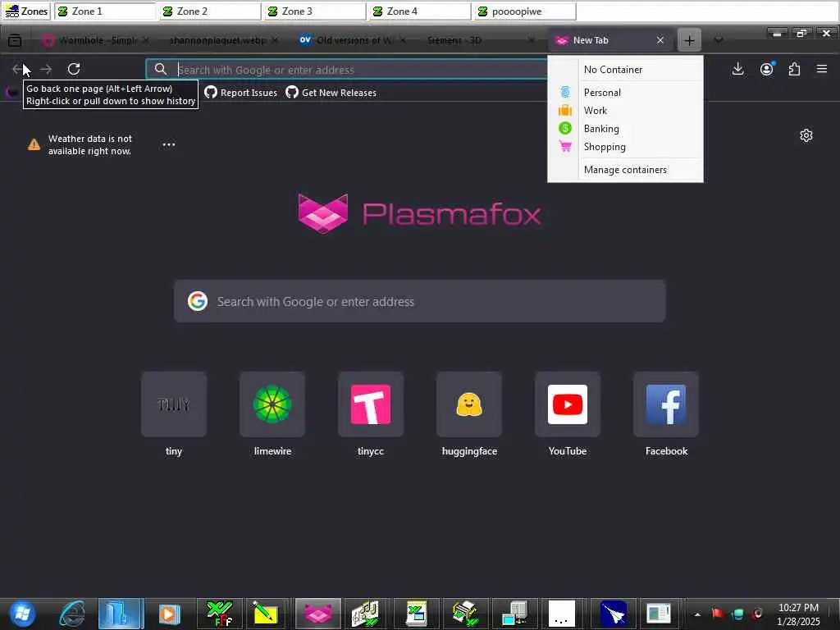Reload the current page
This screenshot has height=630, width=840.
coord(74,69)
